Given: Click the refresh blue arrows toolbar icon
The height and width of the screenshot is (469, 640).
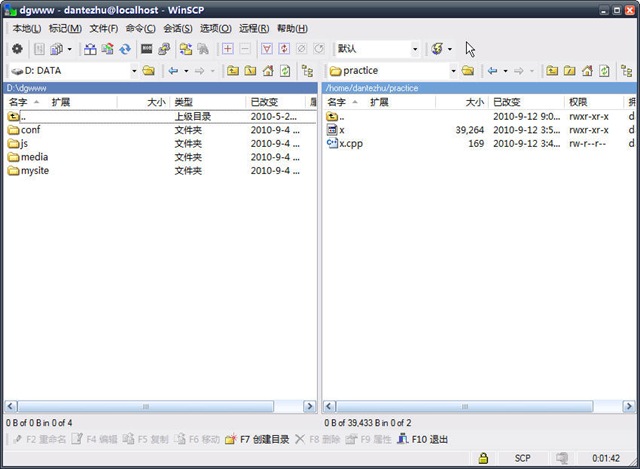Looking at the screenshot, I should pos(125,49).
